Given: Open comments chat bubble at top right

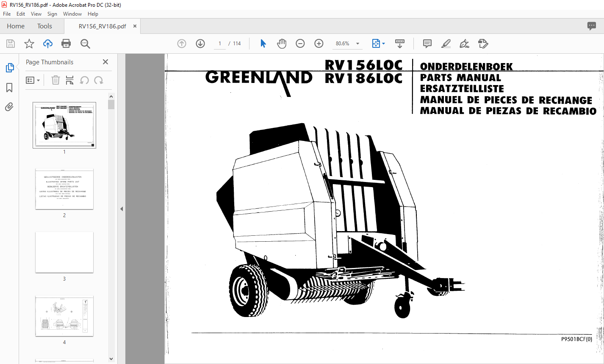Looking at the screenshot, I should tap(592, 26).
